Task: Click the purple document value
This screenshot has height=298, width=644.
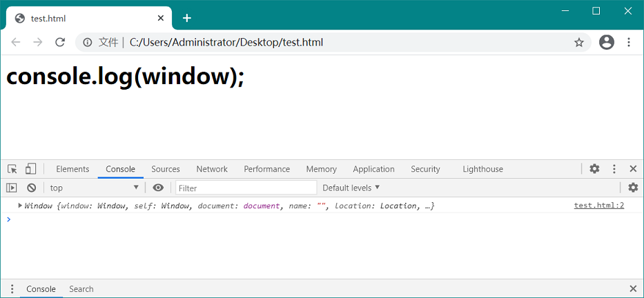Action: pyautogui.click(x=262, y=206)
